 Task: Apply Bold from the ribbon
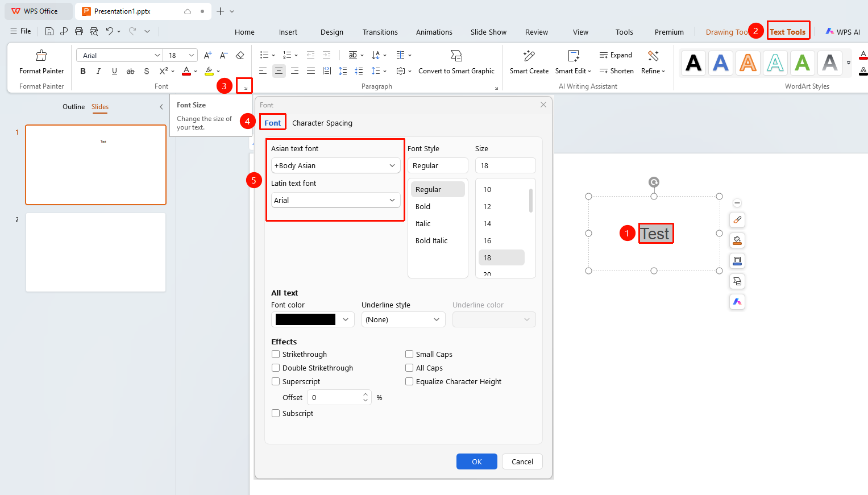(x=83, y=71)
